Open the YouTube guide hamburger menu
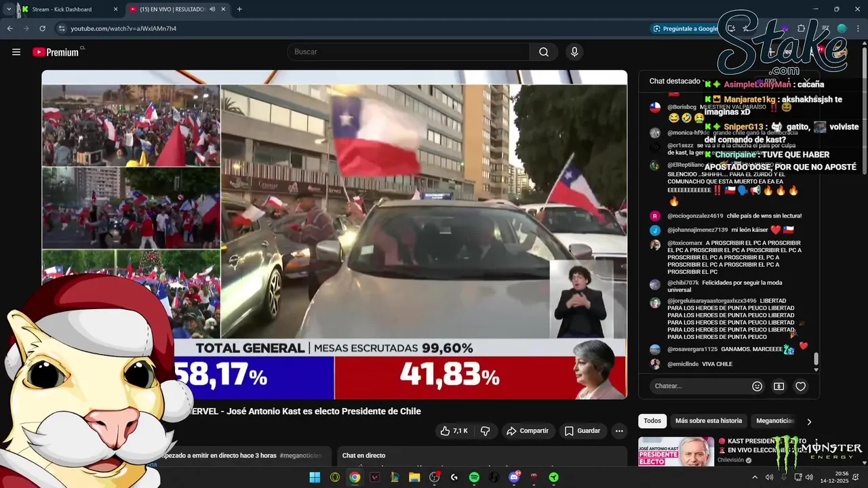This screenshot has height=488, width=868. click(x=16, y=52)
